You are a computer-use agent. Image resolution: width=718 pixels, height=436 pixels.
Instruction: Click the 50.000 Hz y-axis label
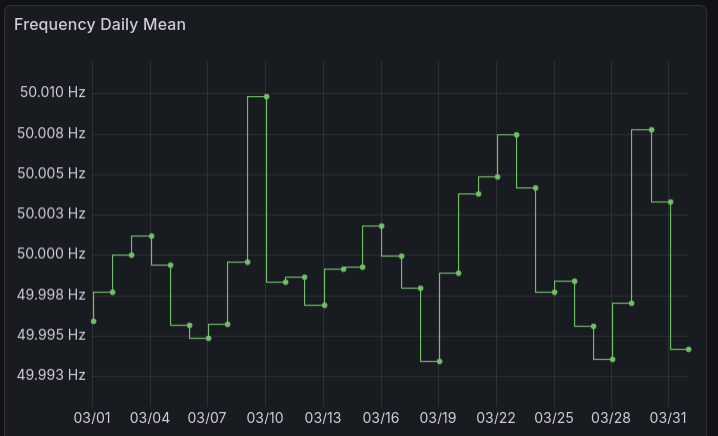click(x=53, y=254)
